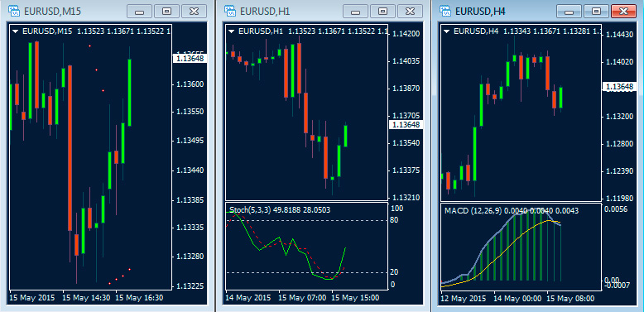Maximize the EURUSD,M15 chart window
This screenshot has height=312, width=644.
166,12
